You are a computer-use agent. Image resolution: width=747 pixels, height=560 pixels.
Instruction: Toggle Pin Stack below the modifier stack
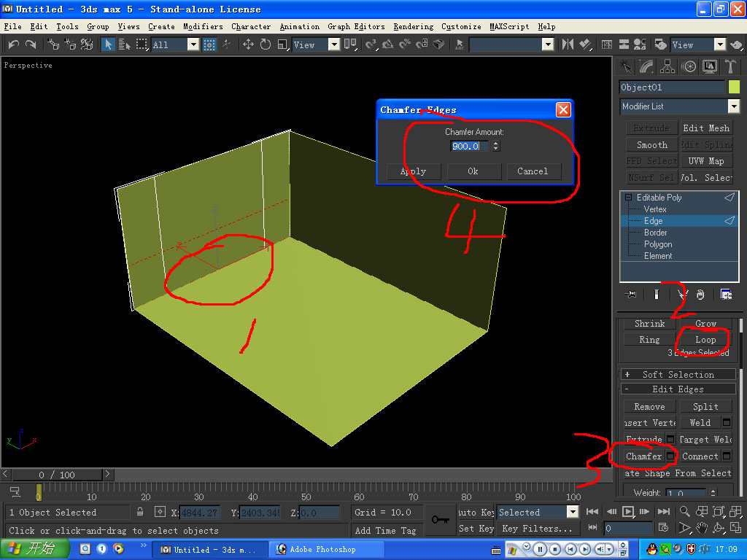click(630, 295)
